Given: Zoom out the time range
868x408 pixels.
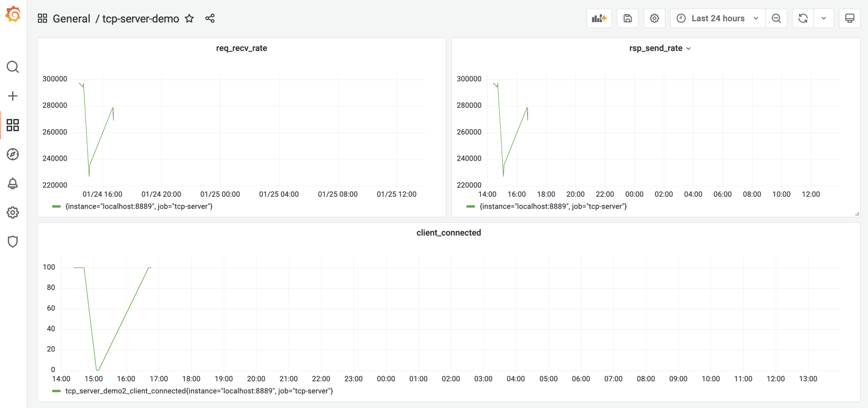Looking at the screenshot, I should click(x=776, y=19).
